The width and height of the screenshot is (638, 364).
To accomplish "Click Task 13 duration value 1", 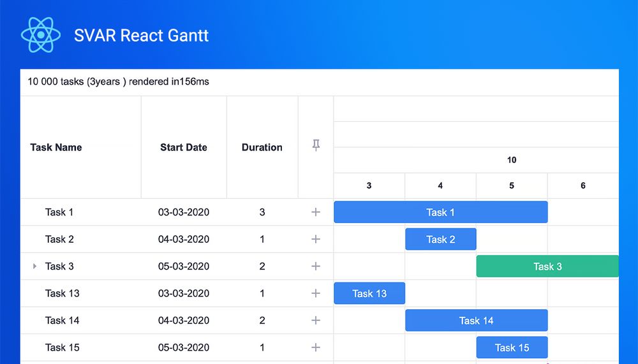I will [x=262, y=293].
